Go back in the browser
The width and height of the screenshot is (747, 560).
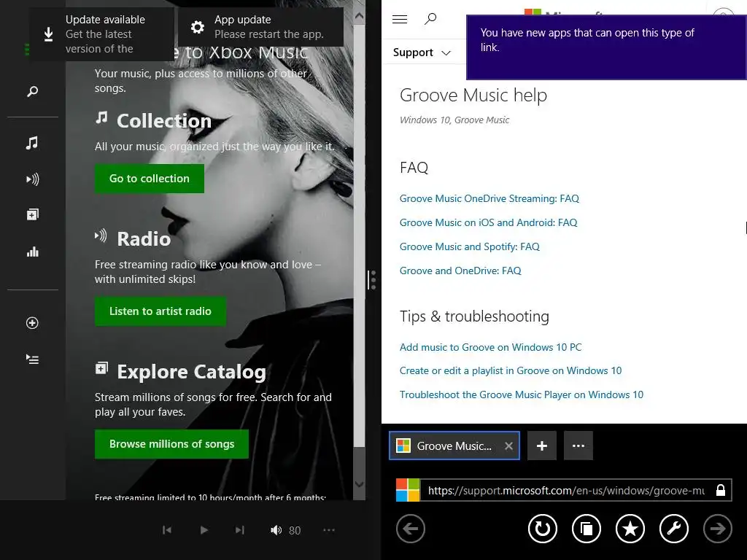pyautogui.click(x=410, y=529)
